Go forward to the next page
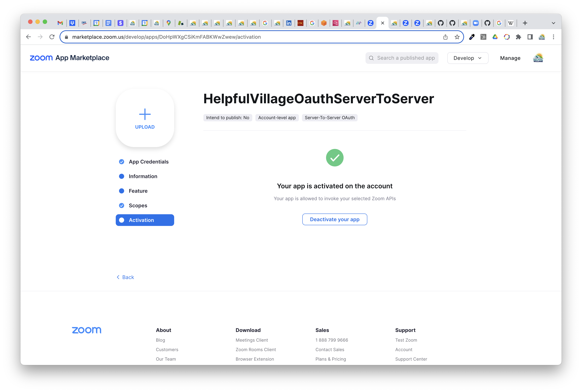 click(40, 37)
